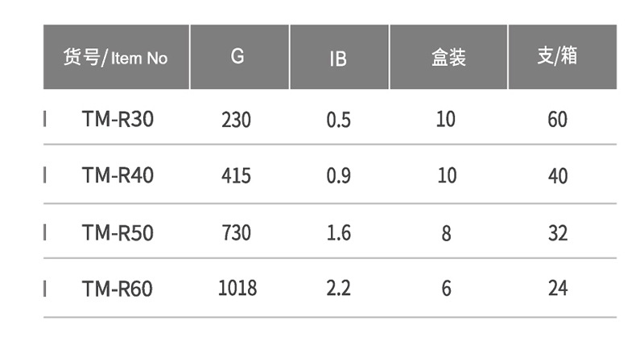This screenshot has width=644, height=361.
Task: Select the 2.2 IB cell
Action: click(x=339, y=288)
